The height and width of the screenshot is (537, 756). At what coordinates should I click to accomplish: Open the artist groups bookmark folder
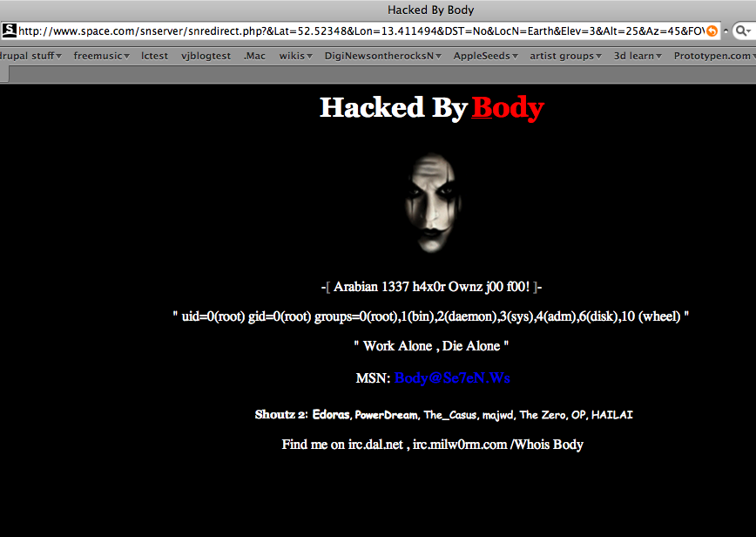(x=565, y=56)
